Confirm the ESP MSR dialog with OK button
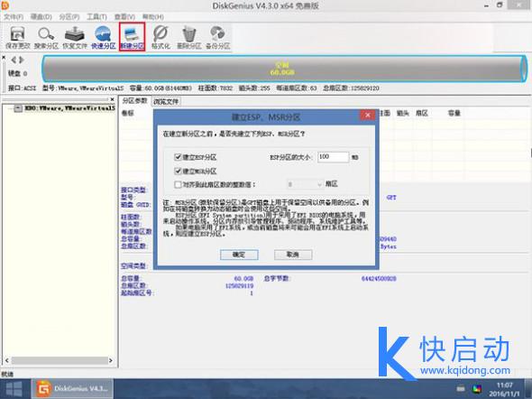 239,255
